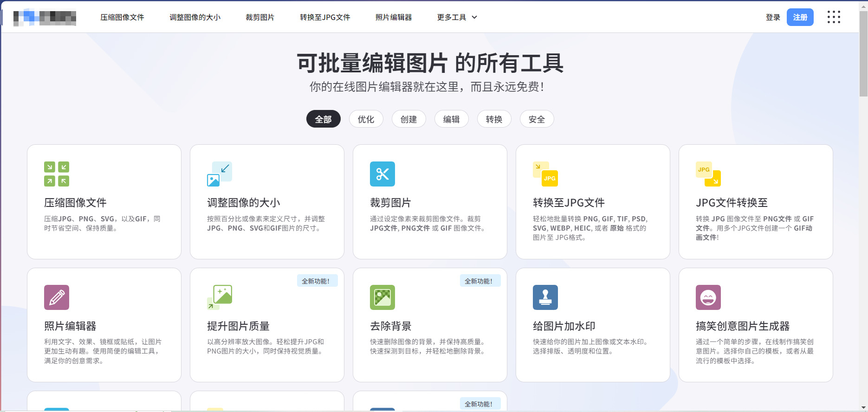Select the 全部 filter tab

pyautogui.click(x=324, y=119)
